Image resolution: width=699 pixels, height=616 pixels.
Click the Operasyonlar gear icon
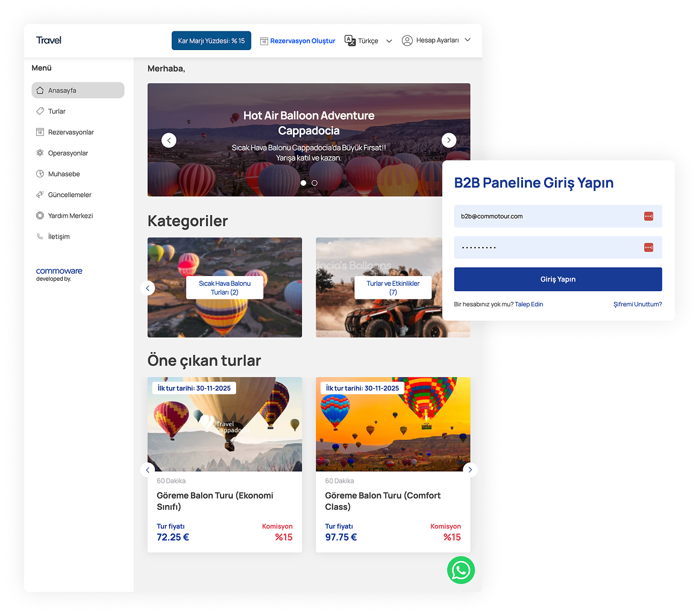40,153
